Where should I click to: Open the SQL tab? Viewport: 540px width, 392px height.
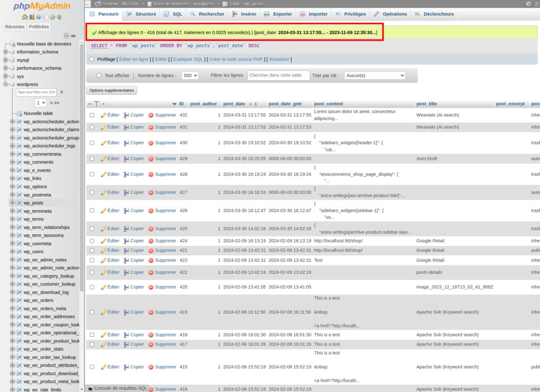click(x=173, y=14)
